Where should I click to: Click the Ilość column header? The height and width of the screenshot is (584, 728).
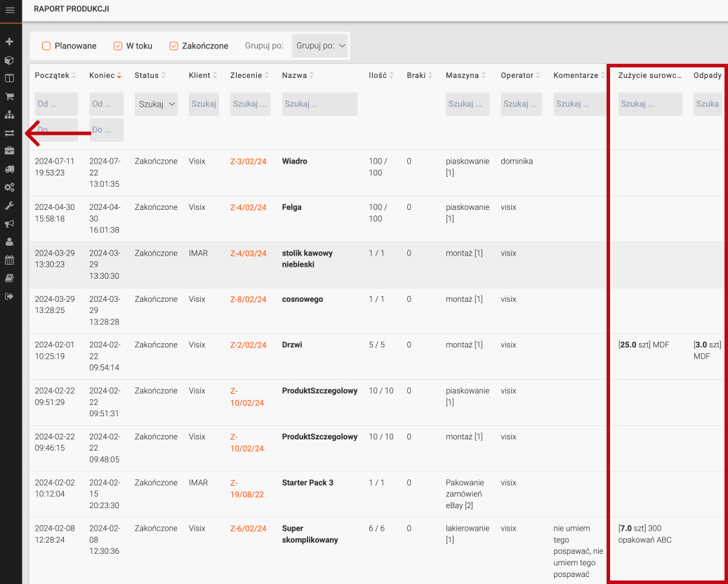(378, 75)
